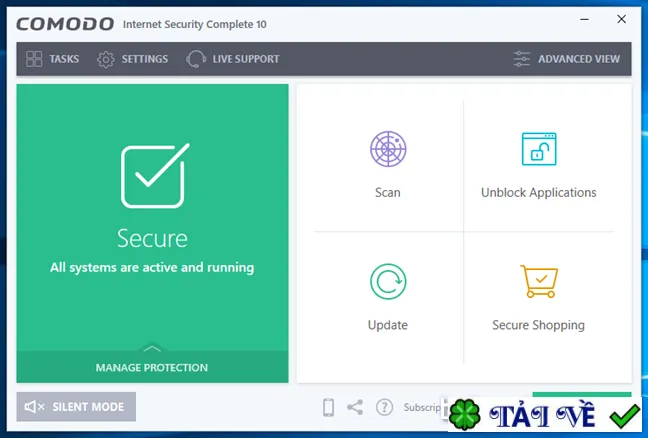The height and width of the screenshot is (438, 648).
Task: Open Settings from the top bar
Action: (x=133, y=59)
